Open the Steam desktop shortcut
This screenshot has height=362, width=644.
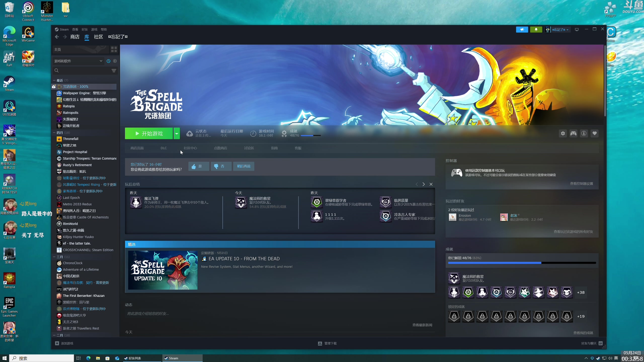pyautogui.click(x=9, y=84)
